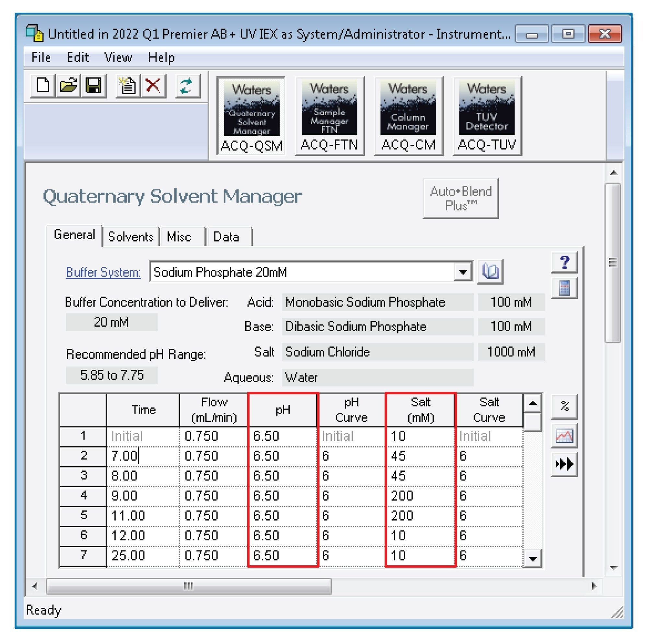This screenshot has height=644, width=648.
Task: Click the horizontal scrollbar right arrow
Action: coord(594,586)
